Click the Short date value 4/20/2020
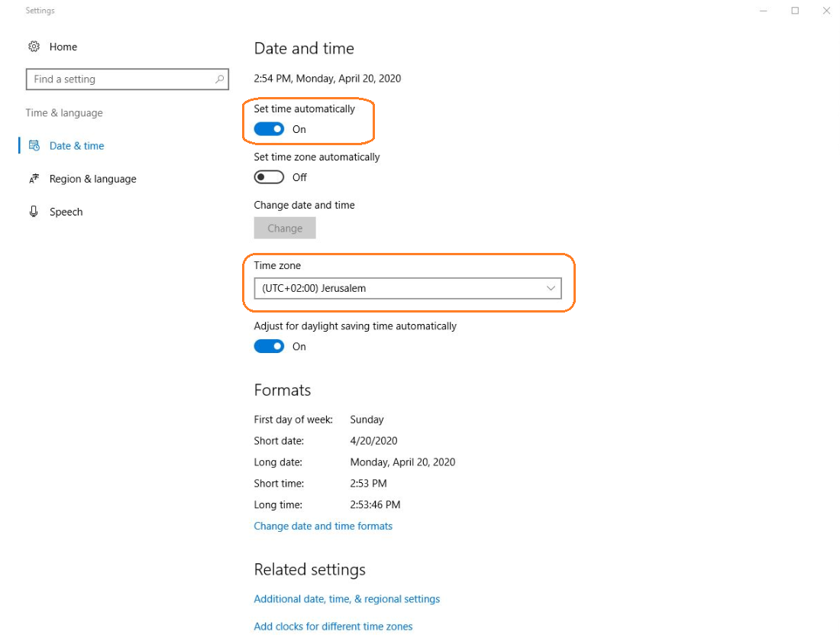The width and height of the screenshot is (840, 635). (x=374, y=441)
